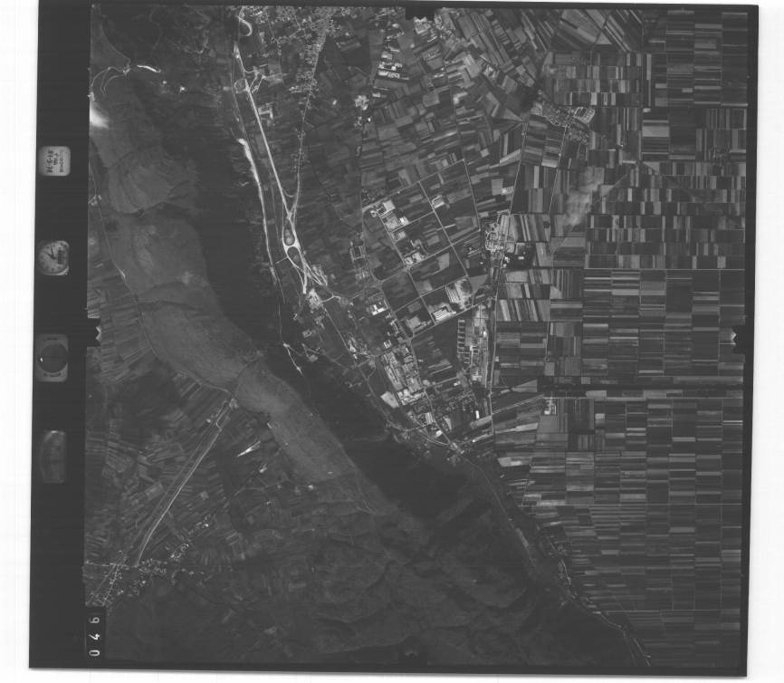
Task: Click the frame number 046
Action: pos(95,636)
